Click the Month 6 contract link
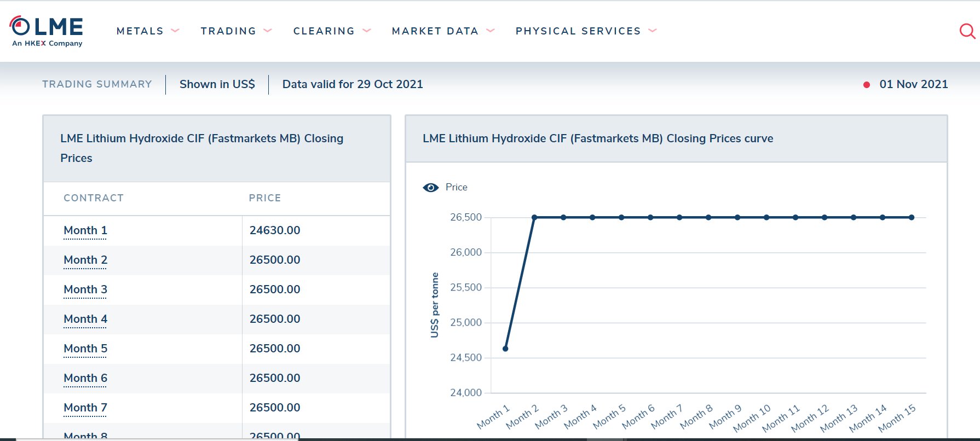The width and height of the screenshot is (980, 441). coord(85,378)
